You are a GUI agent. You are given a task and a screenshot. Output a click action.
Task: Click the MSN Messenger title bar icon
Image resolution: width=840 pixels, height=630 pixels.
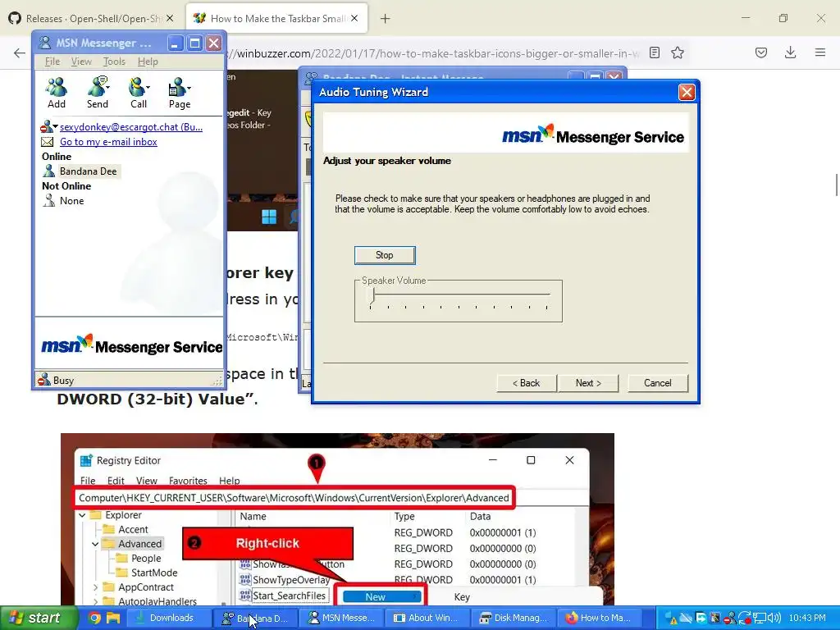click(45, 43)
